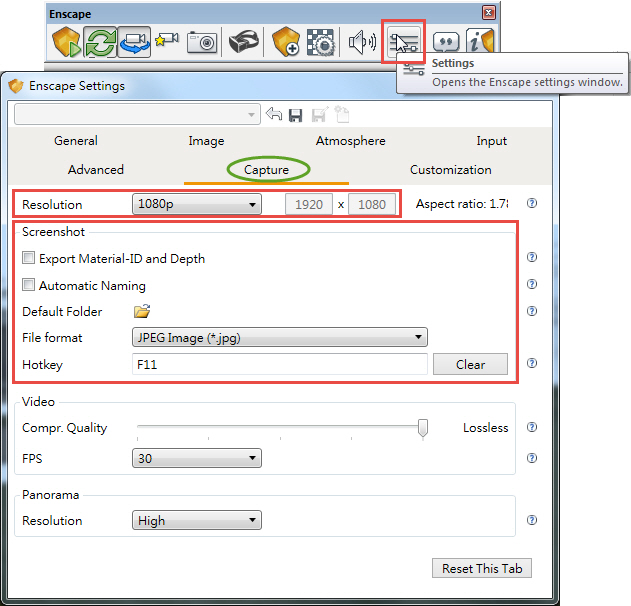Viewport: 631px width, 606px height.
Task: Open the checkered gear export icon
Action: tap(321, 42)
